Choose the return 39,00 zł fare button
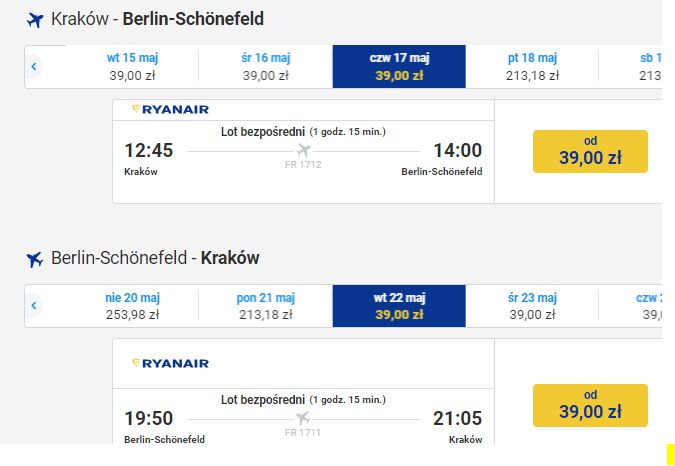675x466 pixels. click(x=590, y=405)
